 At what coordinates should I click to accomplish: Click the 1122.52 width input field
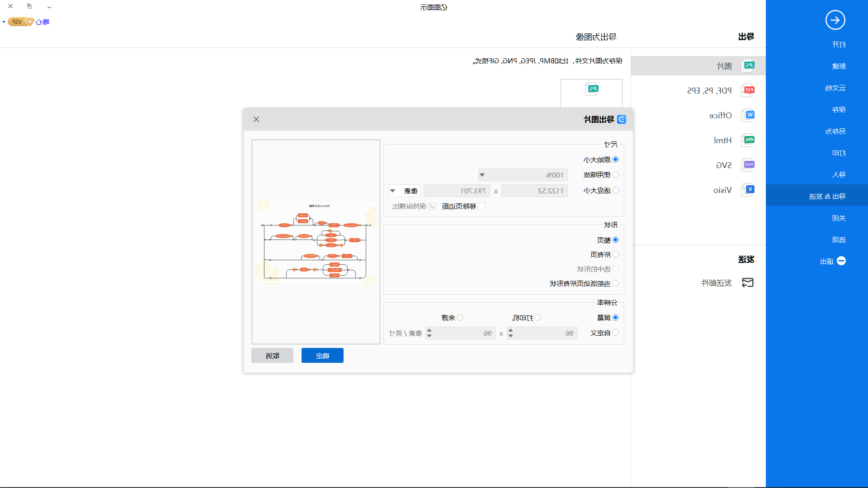[534, 191]
